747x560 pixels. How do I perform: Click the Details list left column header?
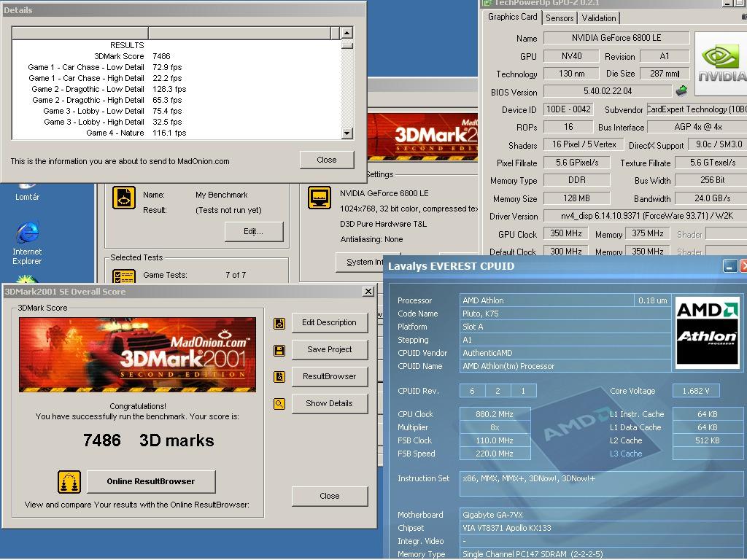point(80,33)
